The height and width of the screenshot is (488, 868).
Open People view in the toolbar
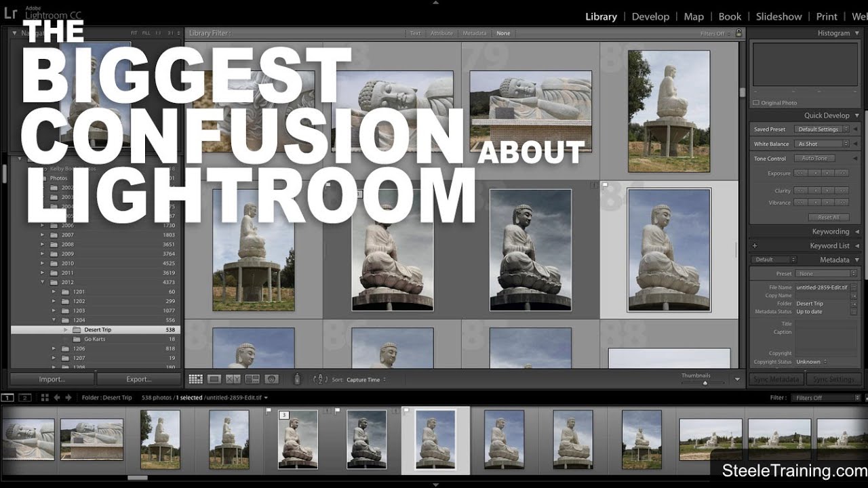click(x=272, y=380)
